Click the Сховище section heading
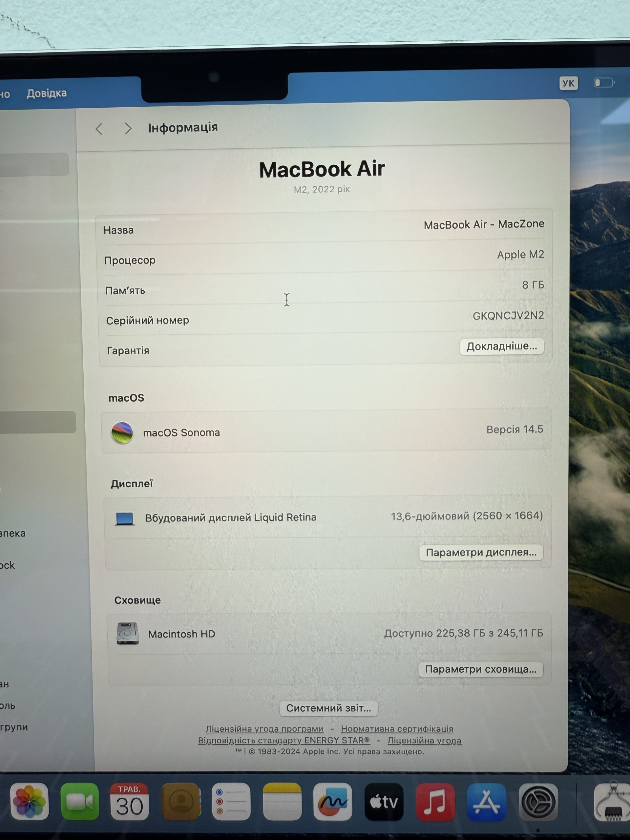 137,600
